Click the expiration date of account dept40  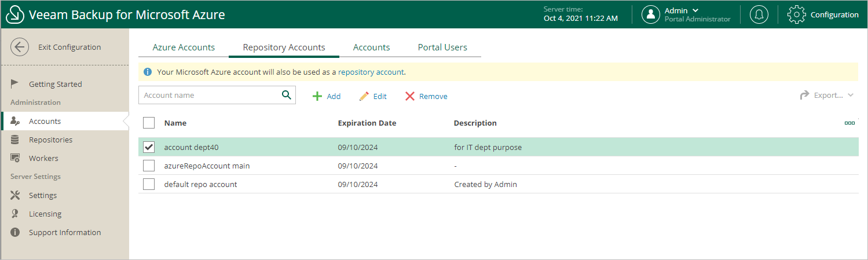(358, 147)
